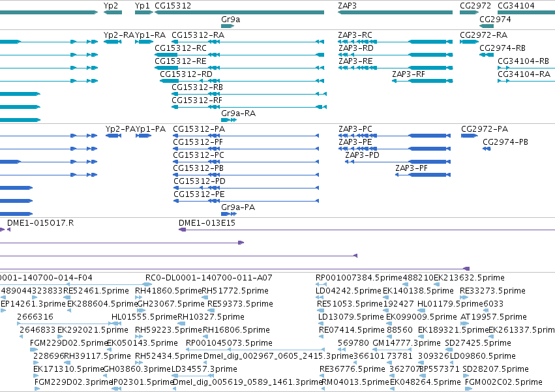Click the DME1-015O17.R label
The height and width of the screenshot is (392, 555).
[x=40, y=223]
